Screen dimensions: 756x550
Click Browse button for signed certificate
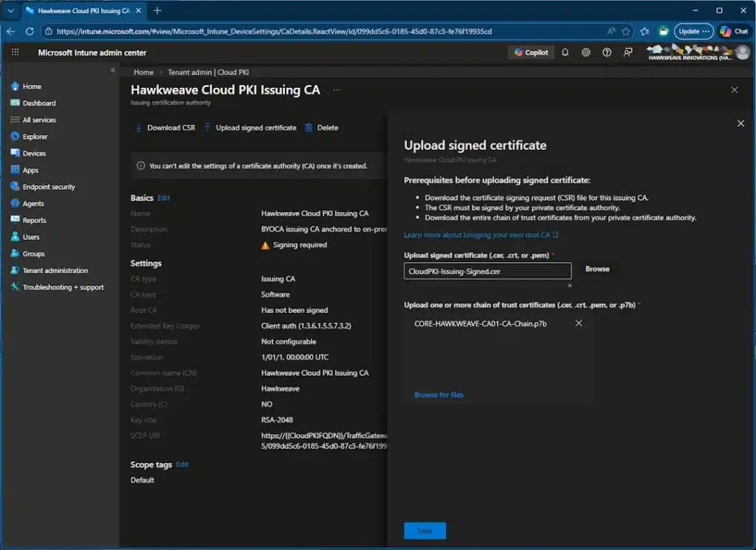(597, 269)
